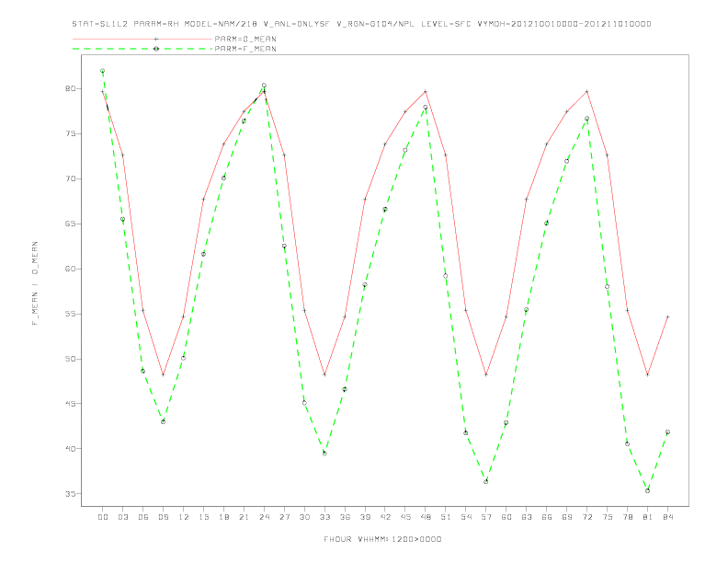
Task: Select the red O_MEAN plus marker at hour 03
Action: click(122, 155)
